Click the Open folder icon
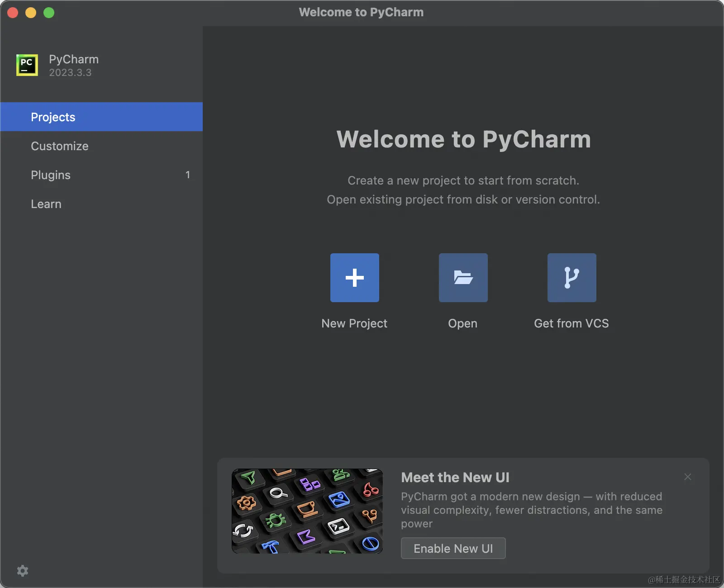 (x=463, y=278)
